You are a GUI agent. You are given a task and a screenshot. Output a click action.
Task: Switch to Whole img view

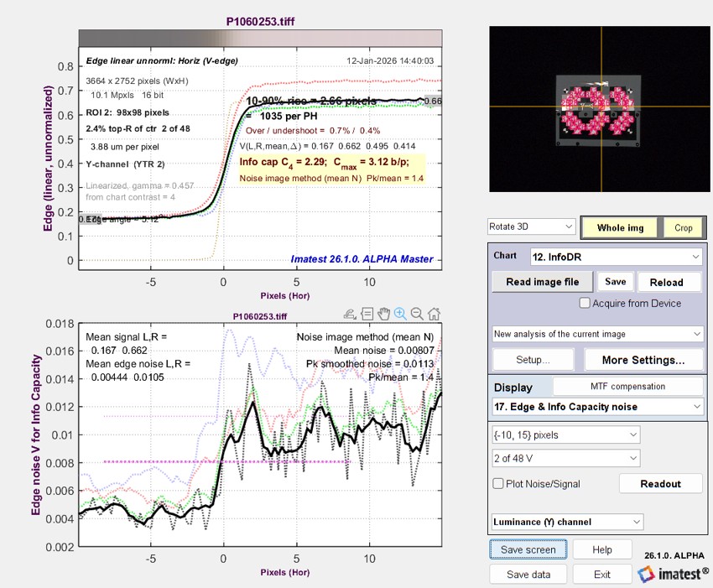620,228
